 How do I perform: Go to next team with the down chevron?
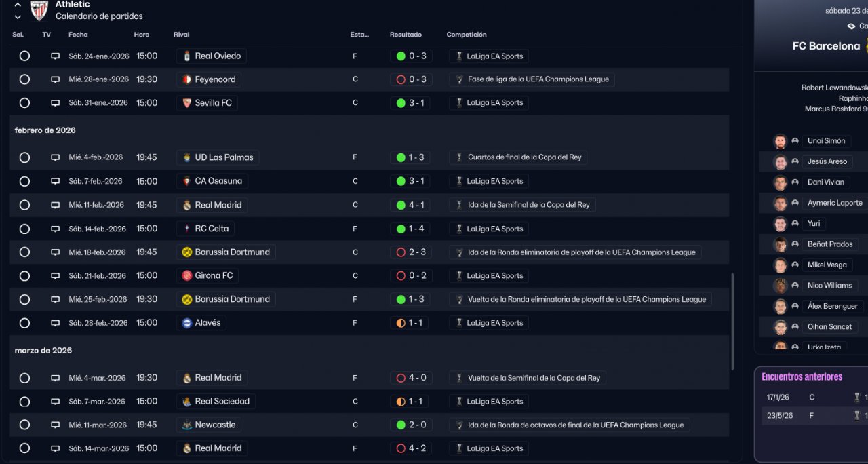(x=18, y=16)
